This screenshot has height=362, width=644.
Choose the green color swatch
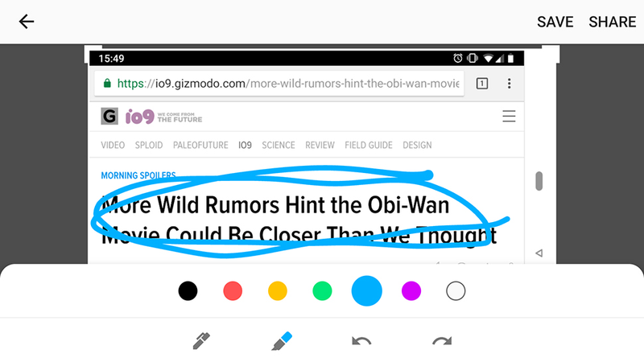coord(322,291)
